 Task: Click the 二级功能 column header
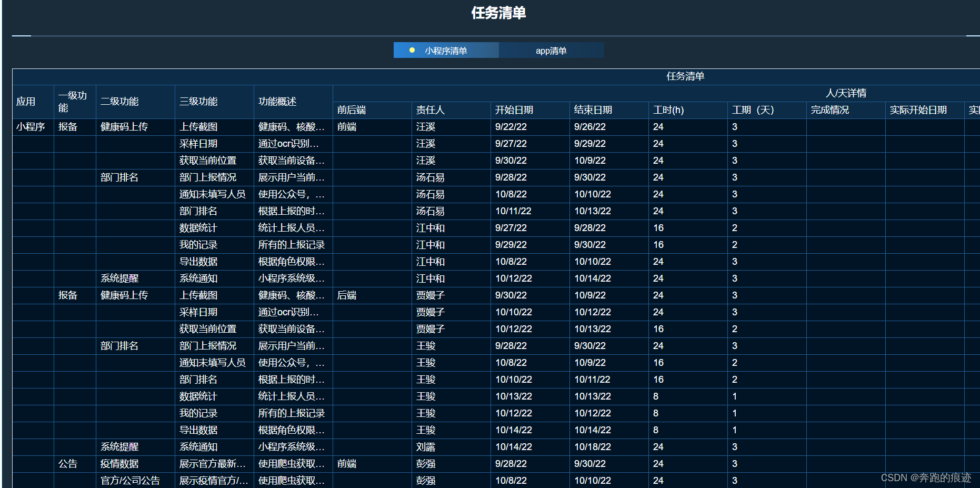tap(135, 102)
